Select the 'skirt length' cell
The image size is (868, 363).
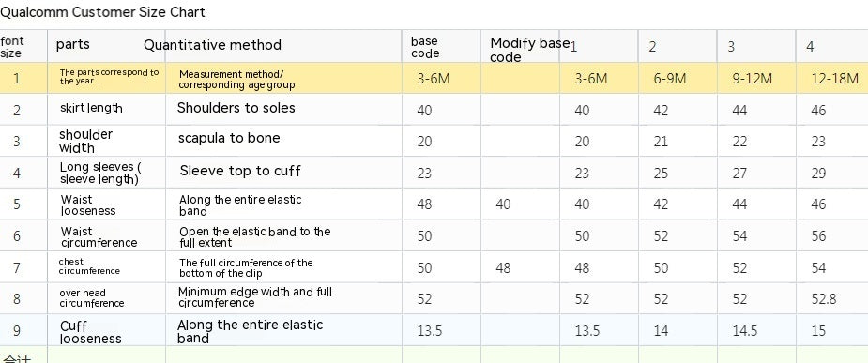106,109
